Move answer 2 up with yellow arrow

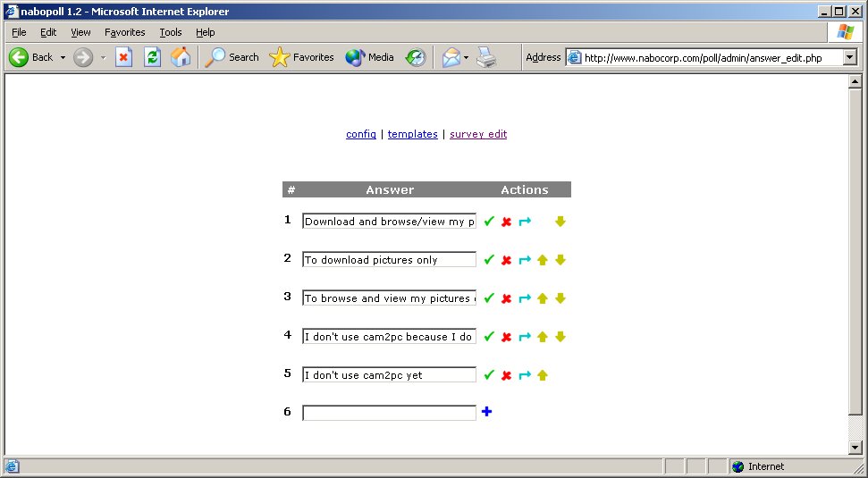pyautogui.click(x=543, y=259)
